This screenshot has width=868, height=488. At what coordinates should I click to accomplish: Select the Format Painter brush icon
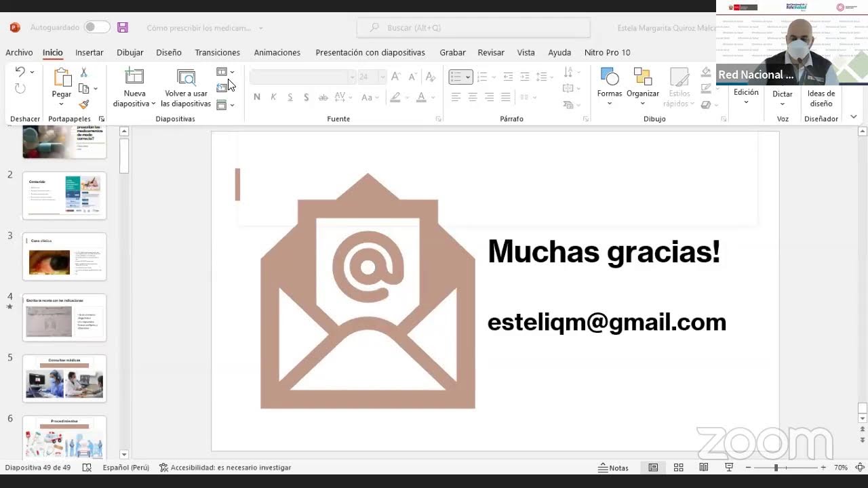84,104
